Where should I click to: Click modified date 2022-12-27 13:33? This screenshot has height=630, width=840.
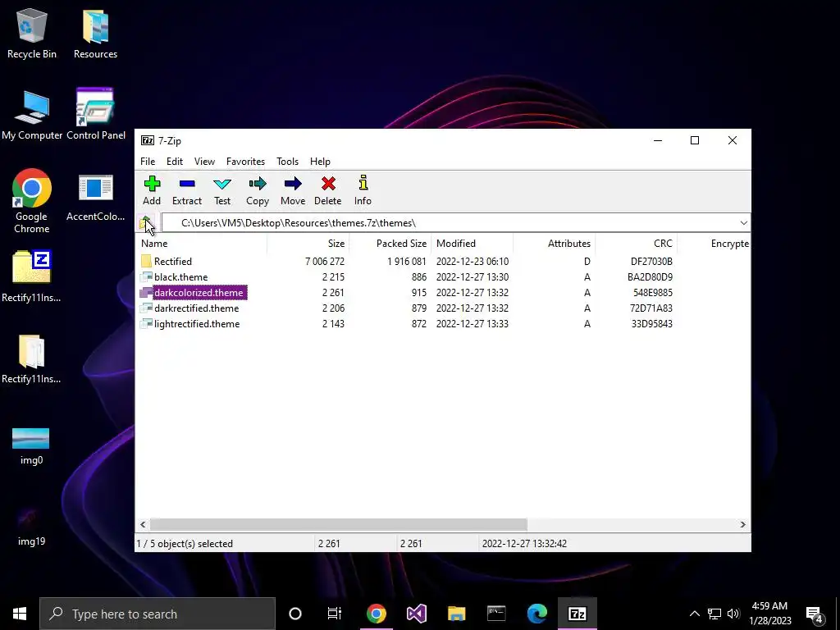pyautogui.click(x=472, y=323)
